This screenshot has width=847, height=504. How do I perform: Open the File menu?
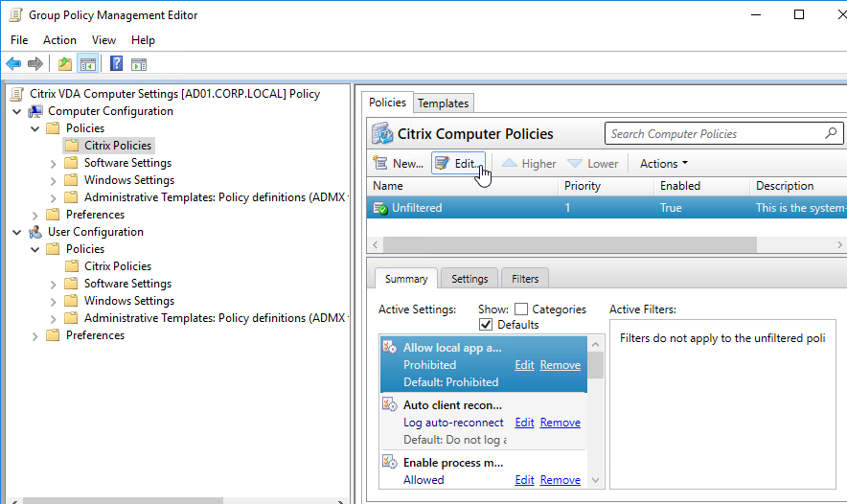point(19,40)
